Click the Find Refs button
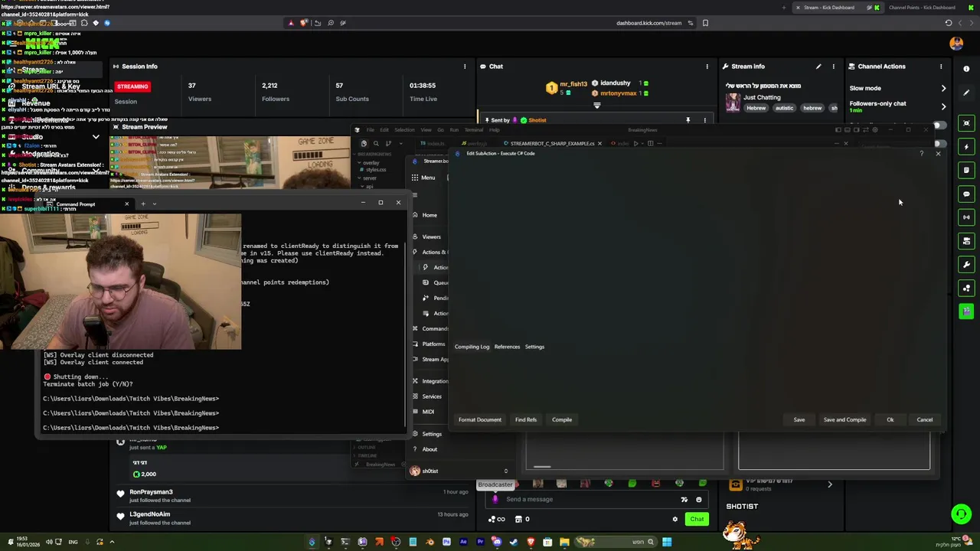 [526, 419]
